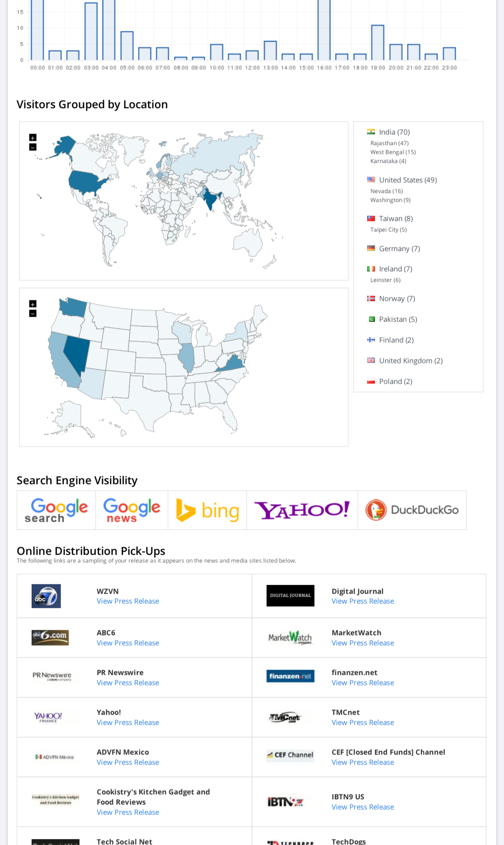The height and width of the screenshot is (845, 504).
Task: View the PR Newswire press release
Action: click(128, 683)
